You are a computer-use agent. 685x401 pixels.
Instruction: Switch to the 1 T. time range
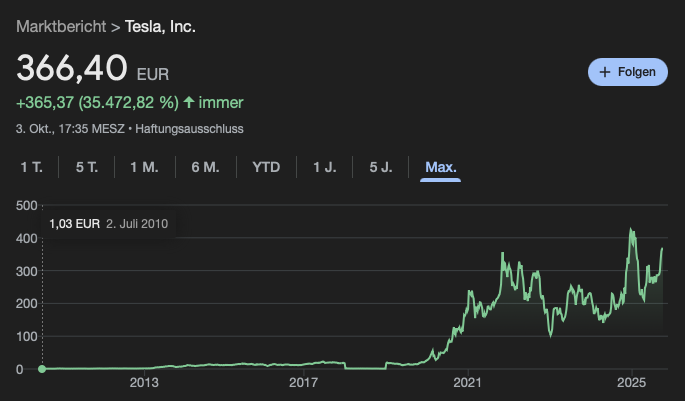tap(31, 167)
